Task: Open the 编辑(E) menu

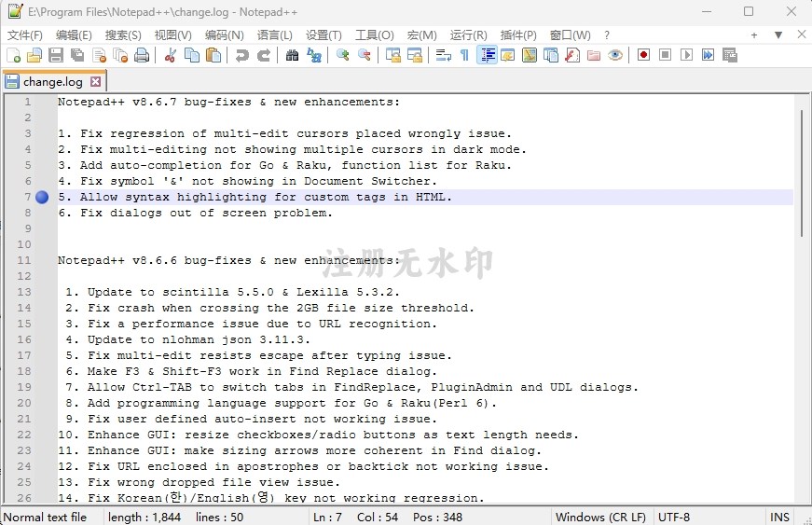Action: pos(74,35)
